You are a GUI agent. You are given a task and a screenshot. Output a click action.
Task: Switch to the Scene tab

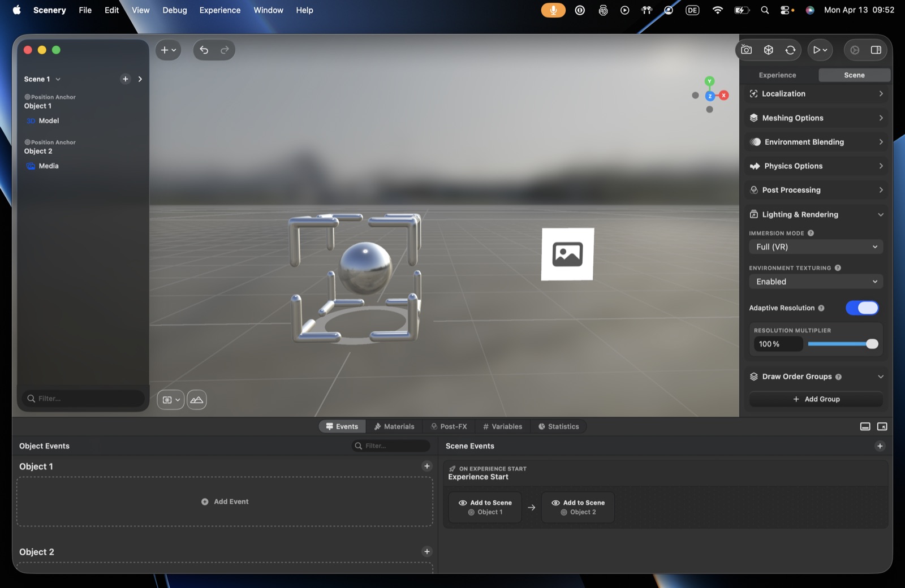pos(854,75)
